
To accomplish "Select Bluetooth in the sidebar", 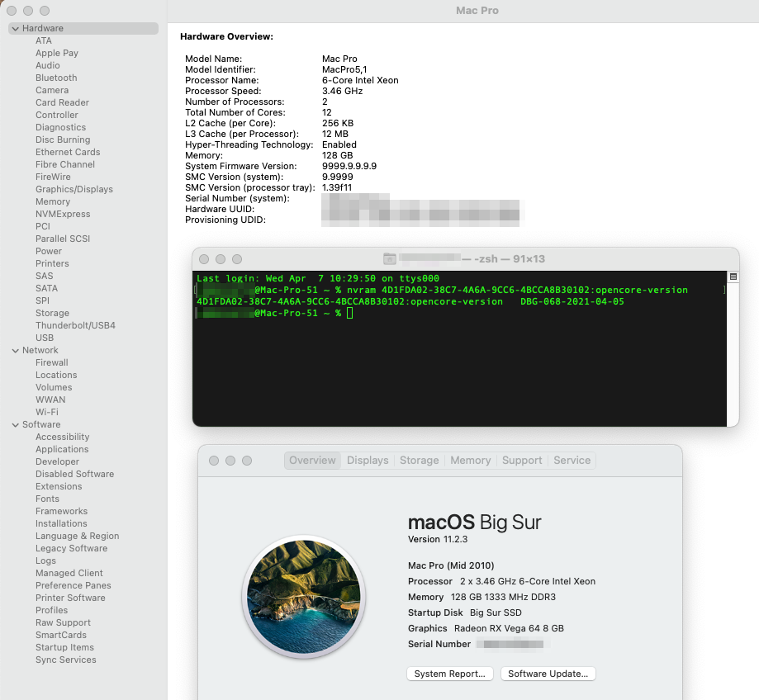I will pyautogui.click(x=56, y=78).
